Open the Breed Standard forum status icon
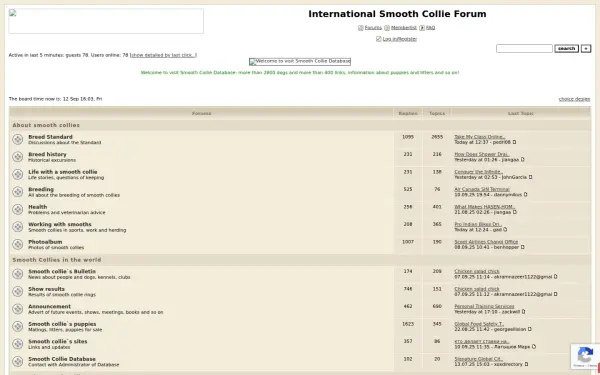Image resolution: width=600 pixels, height=375 pixels. pos(18,139)
